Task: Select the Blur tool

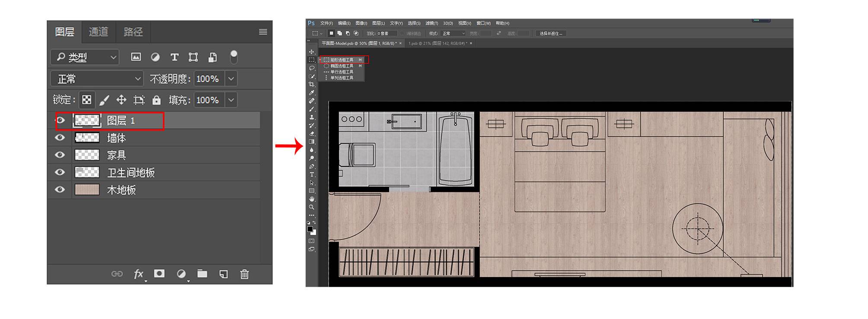Action: pos(311,150)
